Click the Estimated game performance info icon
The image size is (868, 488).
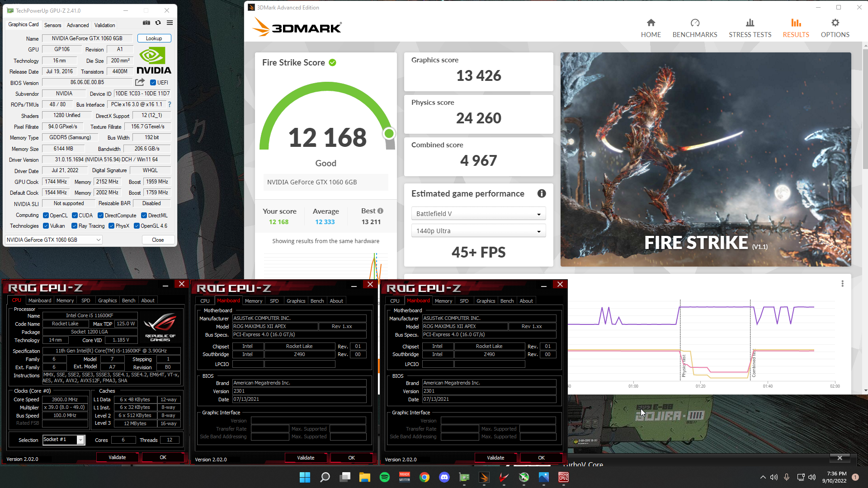click(x=542, y=193)
